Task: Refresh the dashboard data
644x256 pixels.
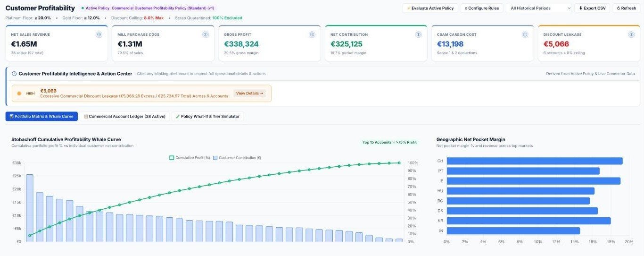Action: click(627, 8)
